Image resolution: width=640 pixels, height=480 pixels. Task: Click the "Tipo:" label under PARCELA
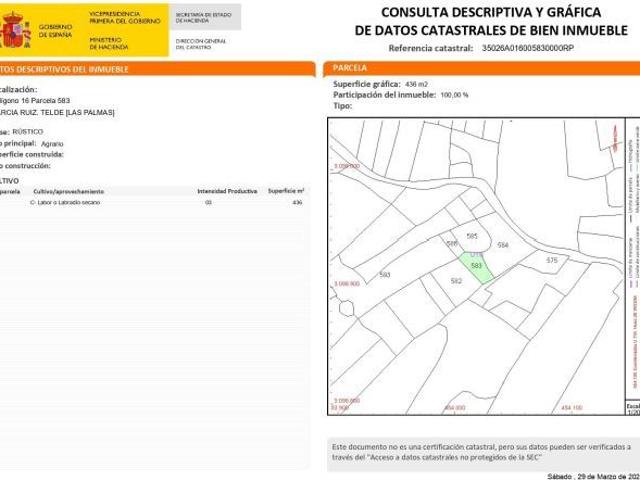coord(342,106)
